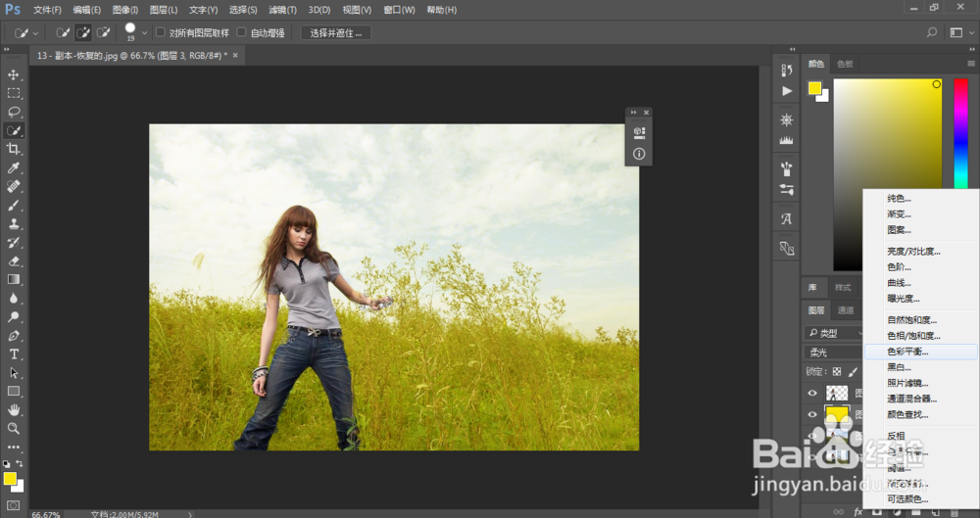Select the Rectangle shape tool
Screen dimensions: 980x518
pos(13,391)
